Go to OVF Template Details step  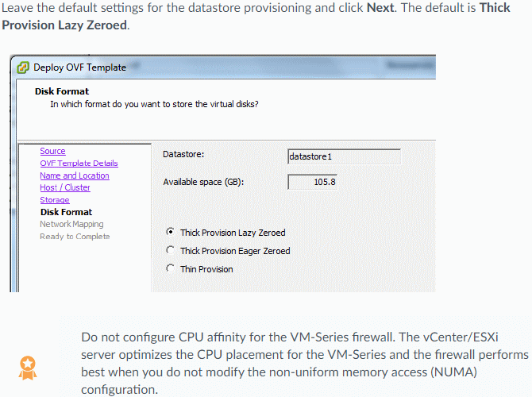point(79,164)
